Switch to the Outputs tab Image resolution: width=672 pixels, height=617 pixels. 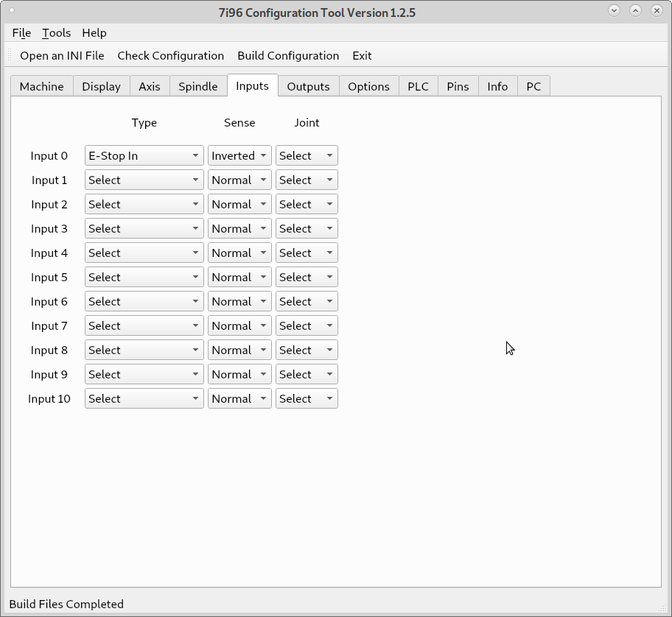(308, 86)
